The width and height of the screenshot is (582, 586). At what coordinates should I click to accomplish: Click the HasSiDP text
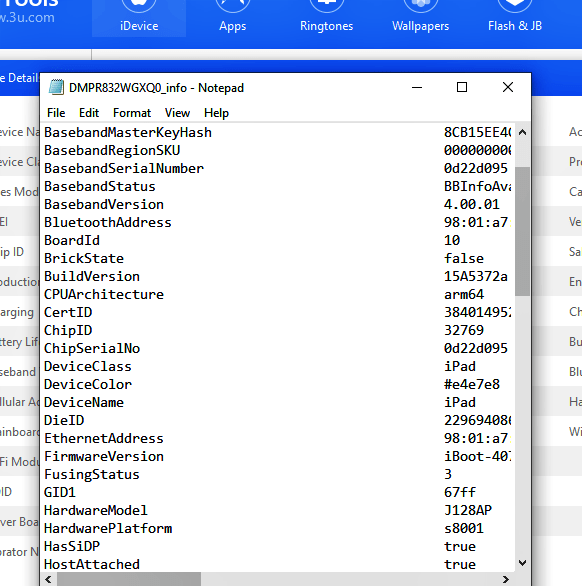72,546
